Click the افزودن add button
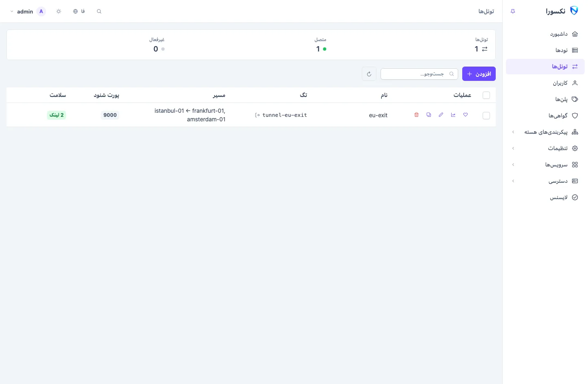The width and height of the screenshot is (588, 384). coord(479,74)
